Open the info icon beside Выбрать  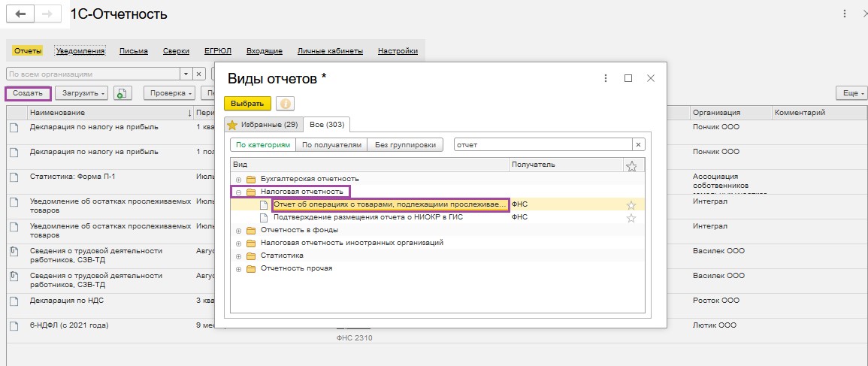point(285,104)
